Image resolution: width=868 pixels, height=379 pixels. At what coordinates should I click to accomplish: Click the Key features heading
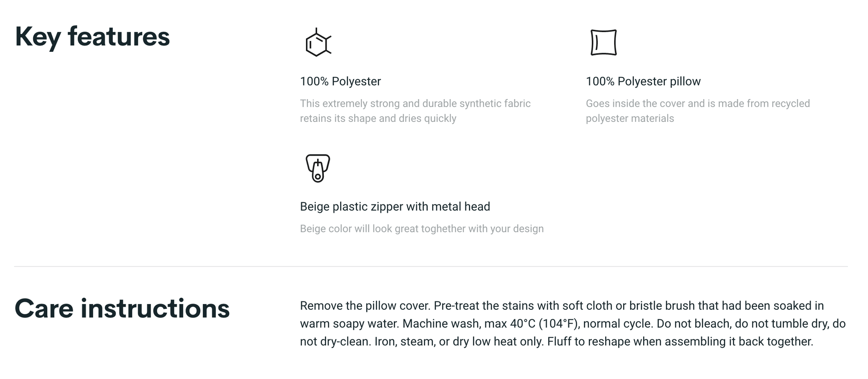[x=92, y=37]
